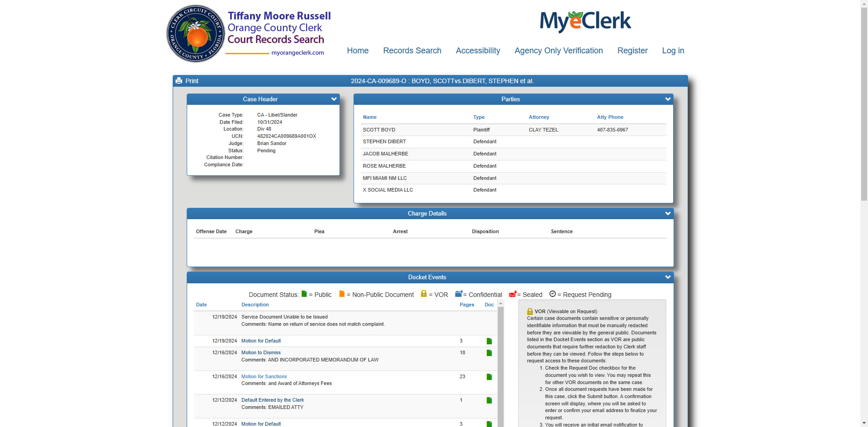Select SCOTT BOYD party name
Viewport: 868px width, 427px height.
pyautogui.click(x=379, y=130)
